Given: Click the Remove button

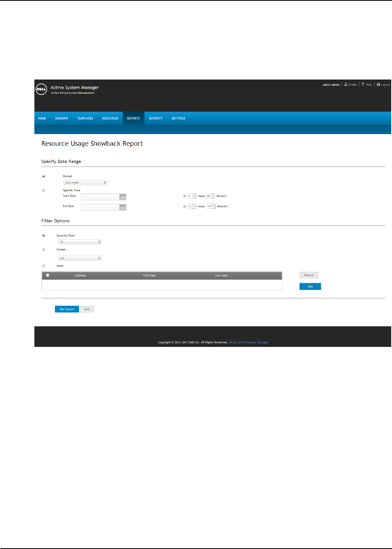Looking at the screenshot, I should [309, 275].
